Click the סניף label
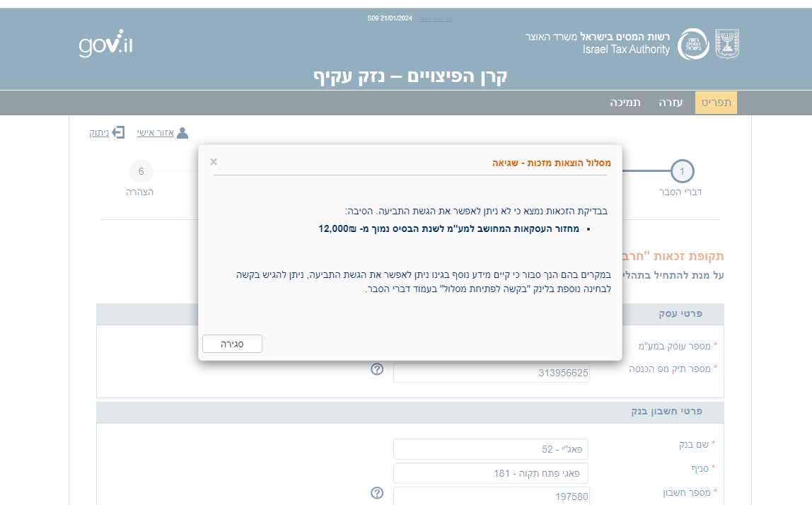The width and height of the screenshot is (812, 505). [700, 469]
